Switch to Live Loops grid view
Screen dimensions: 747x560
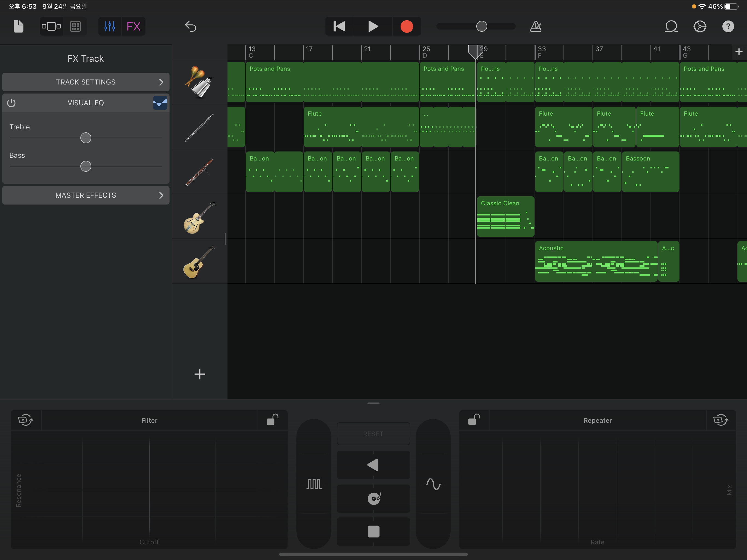[75, 26]
